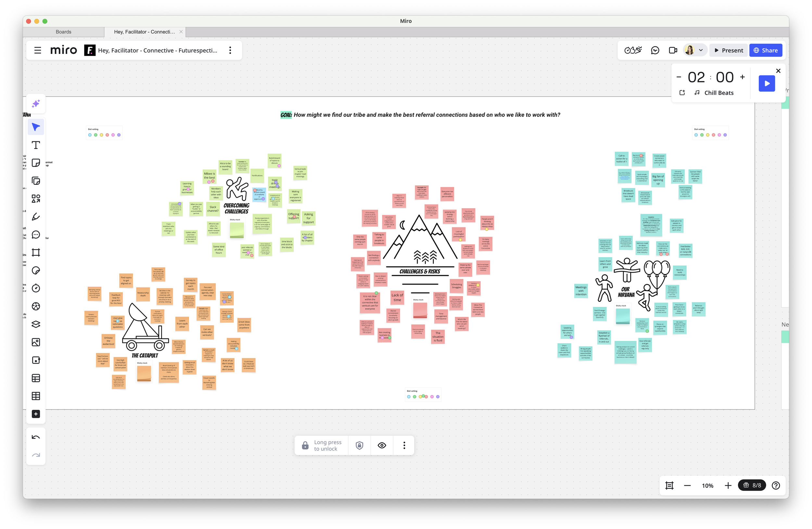Toggle the eye visibility icon in bottom bar

(382, 445)
